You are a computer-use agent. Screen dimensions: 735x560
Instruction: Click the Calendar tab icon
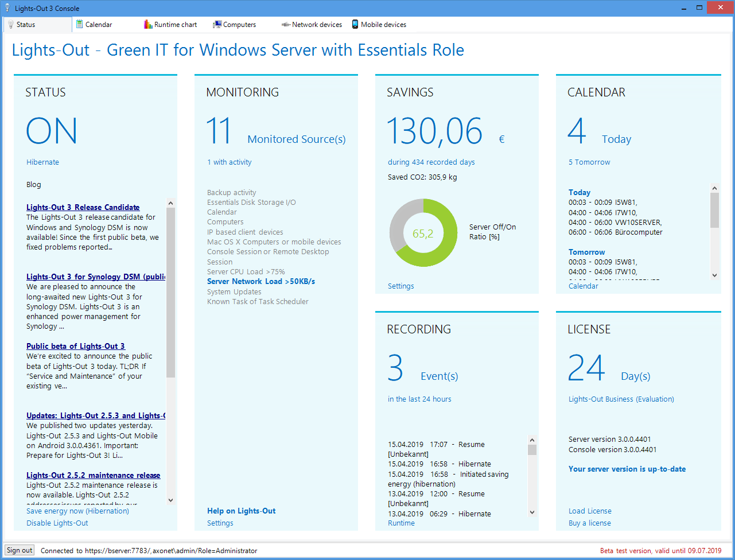tap(79, 25)
